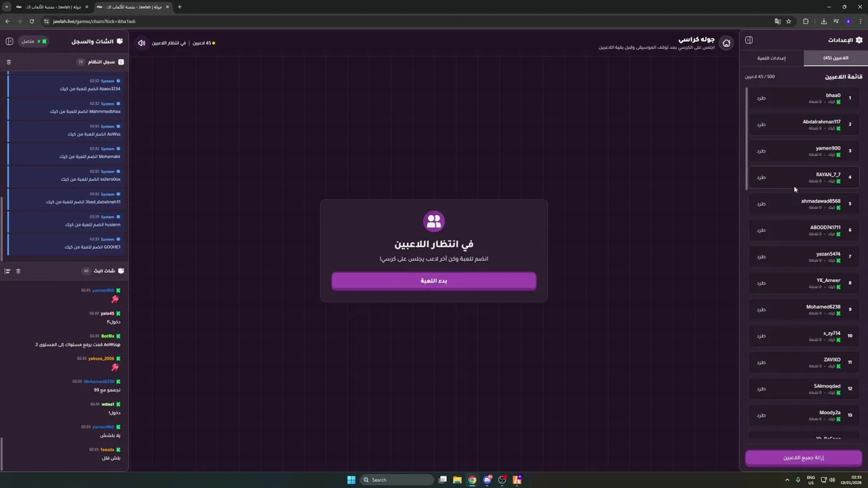Click the home icon beside the game title
This screenshot has width=868, height=488.
pyautogui.click(x=726, y=43)
